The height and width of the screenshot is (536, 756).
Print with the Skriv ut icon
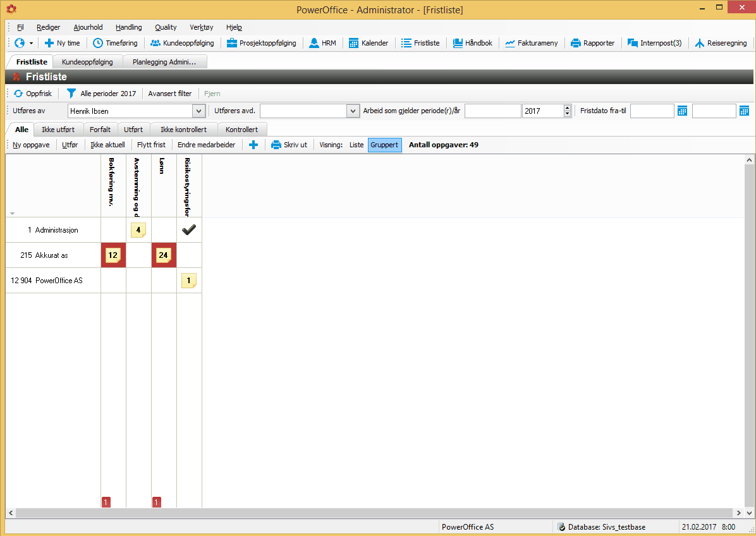(x=276, y=145)
